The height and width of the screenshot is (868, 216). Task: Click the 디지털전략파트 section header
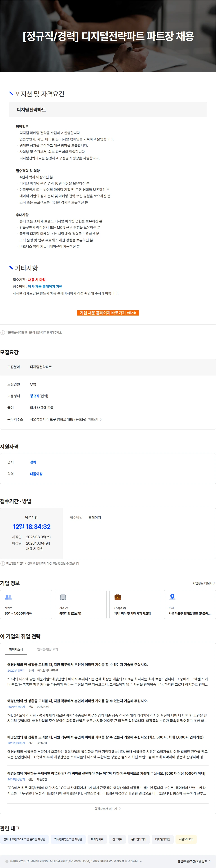point(108,110)
